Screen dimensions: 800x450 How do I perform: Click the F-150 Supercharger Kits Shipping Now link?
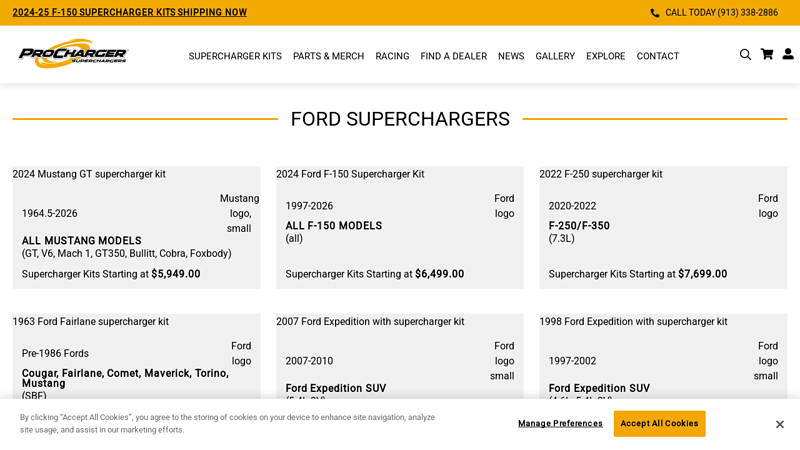pos(130,12)
